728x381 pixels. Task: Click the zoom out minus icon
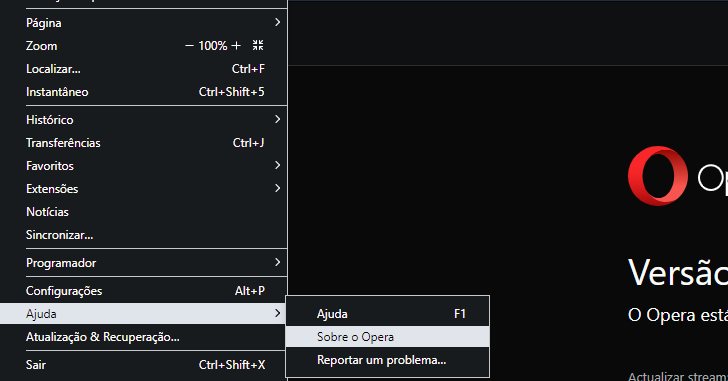[189, 45]
